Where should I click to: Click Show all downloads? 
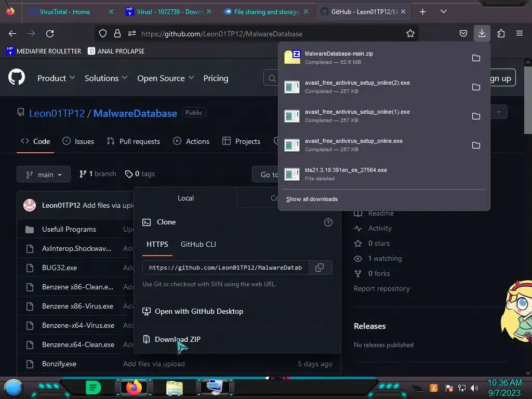[312, 199]
